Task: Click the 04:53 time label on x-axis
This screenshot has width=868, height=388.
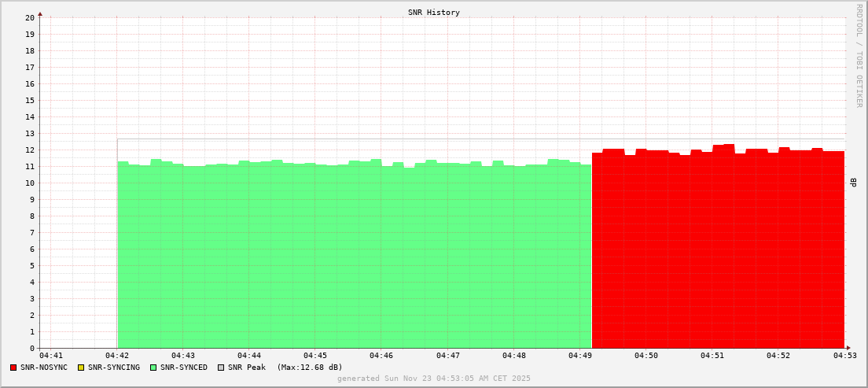Action: (844, 356)
